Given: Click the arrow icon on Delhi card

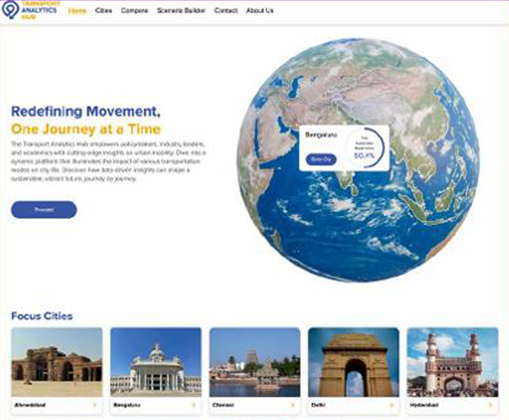Looking at the screenshot, I should (391, 405).
